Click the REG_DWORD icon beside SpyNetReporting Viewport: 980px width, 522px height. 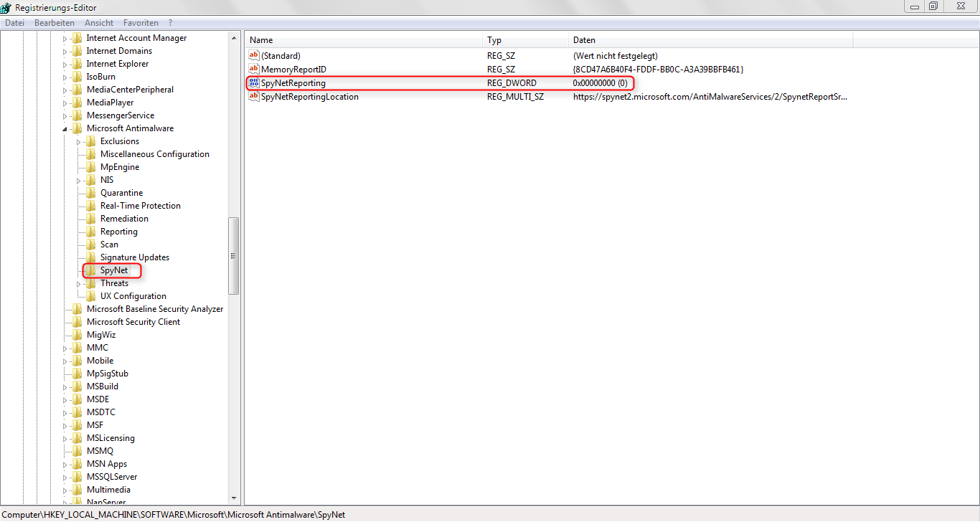254,82
